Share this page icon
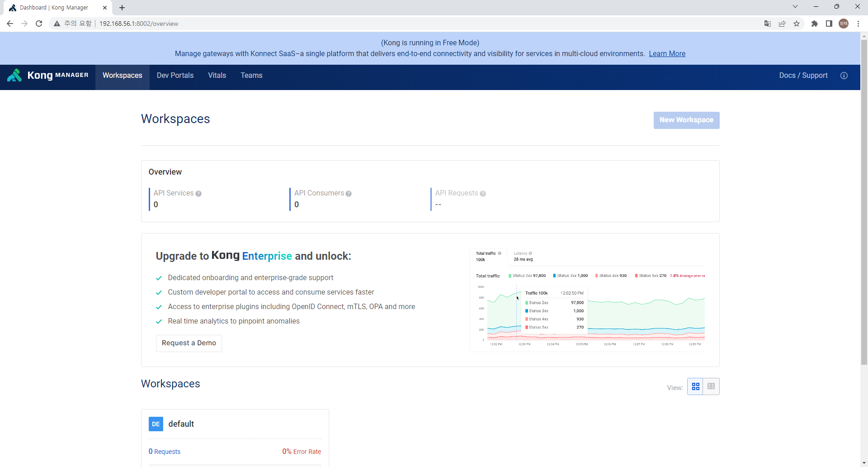Screen dimensions: 868x467 (x=782, y=24)
